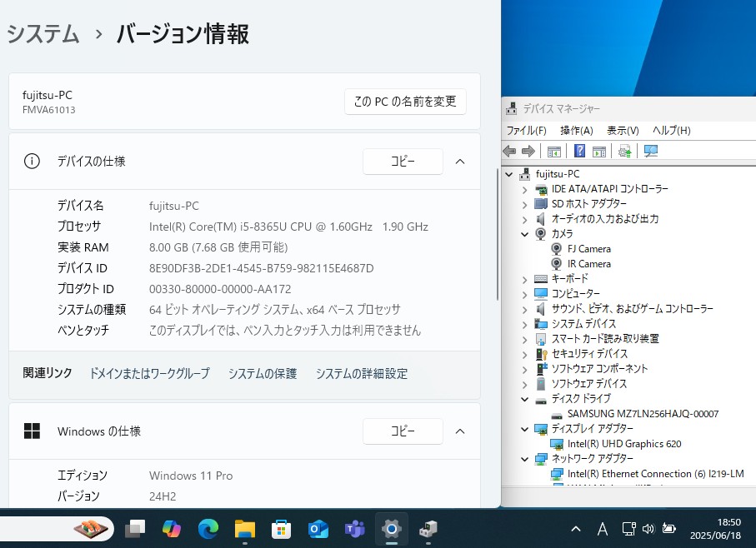Viewport: 756px width, 548px height.
Task: Open the ヘルプ(H) menu
Action: (x=671, y=131)
